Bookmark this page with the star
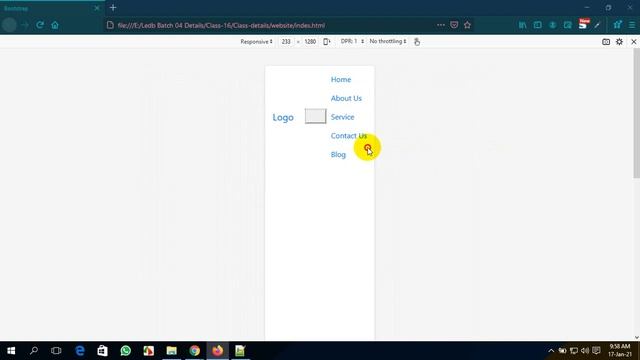This screenshot has height=360, width=640. (467, 25)
